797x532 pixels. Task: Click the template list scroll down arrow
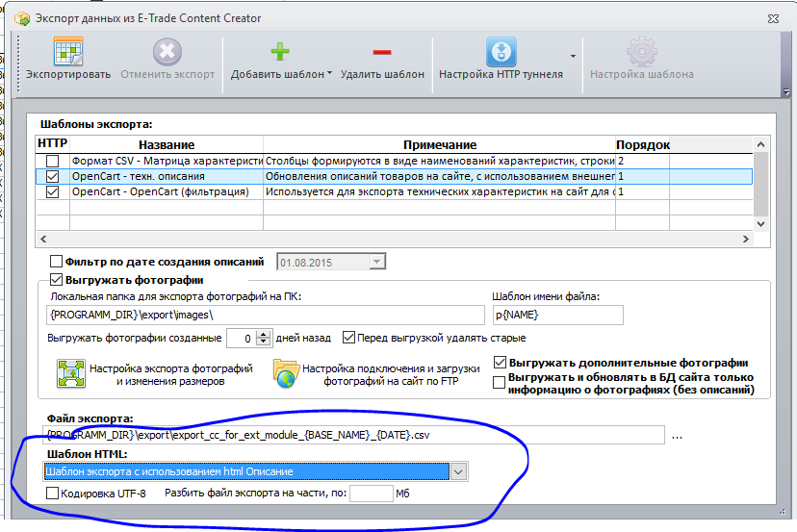[761, 223]
